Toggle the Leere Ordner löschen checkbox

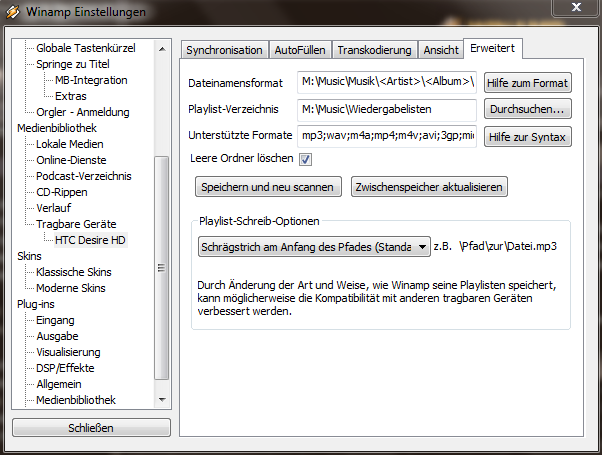[x=306, y=159]
